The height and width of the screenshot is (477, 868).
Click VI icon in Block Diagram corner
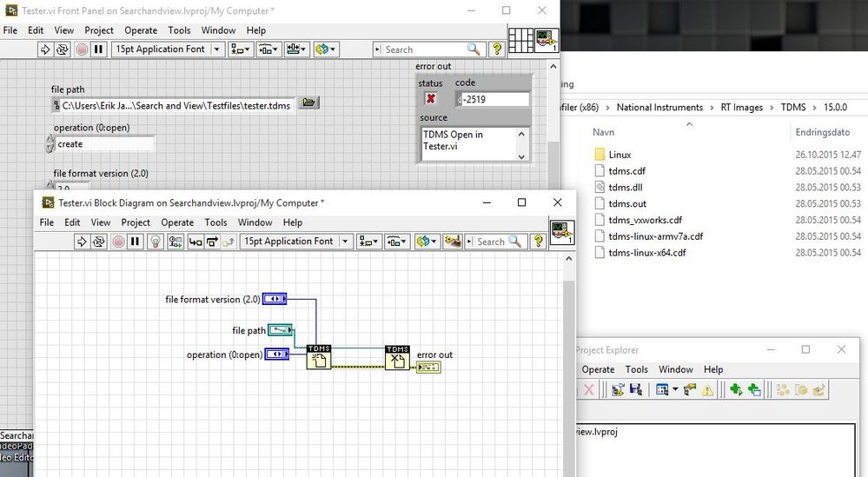pos(561,232)
